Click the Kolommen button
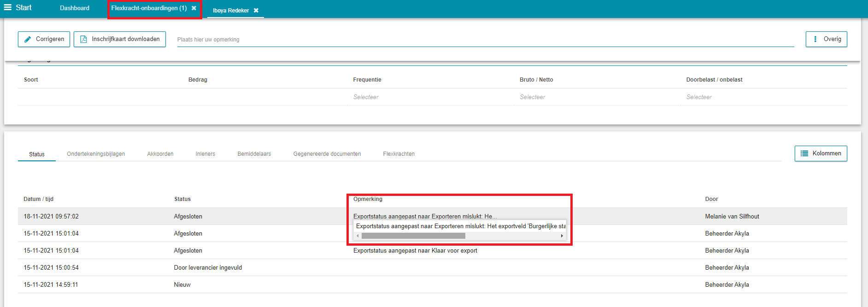The image size is (868, 307). click(x=821, y=153)
